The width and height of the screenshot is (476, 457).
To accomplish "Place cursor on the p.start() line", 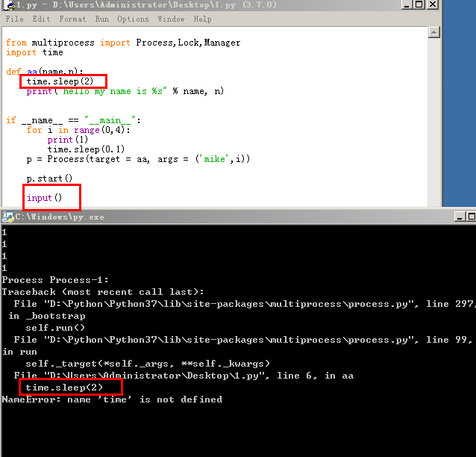I will [x=49, y=178].
